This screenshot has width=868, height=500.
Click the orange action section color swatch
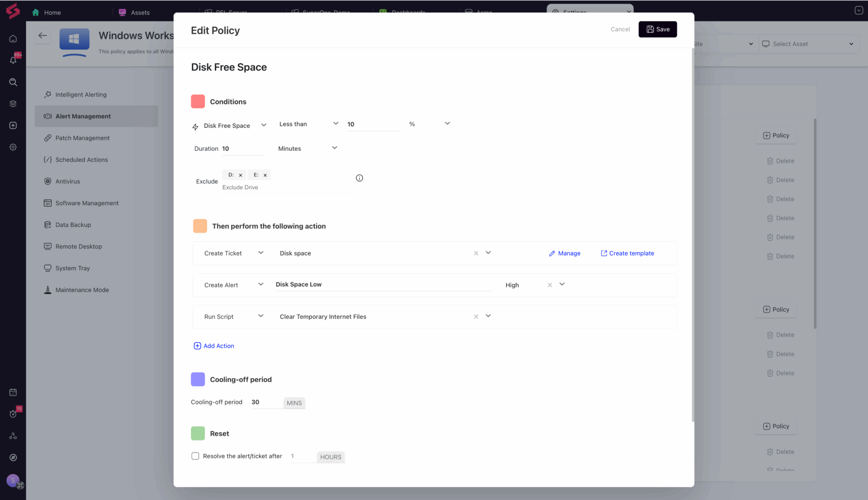point(200,226)
